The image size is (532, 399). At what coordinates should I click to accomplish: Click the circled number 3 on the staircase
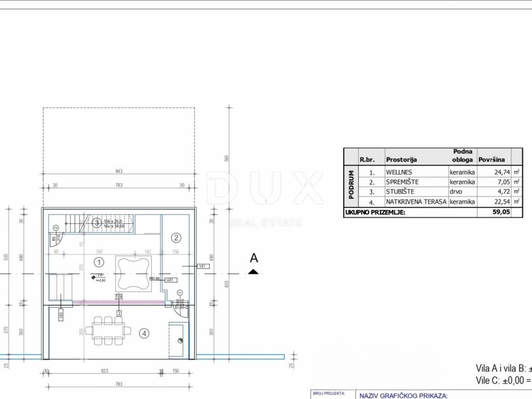click(x=96, y=223)
